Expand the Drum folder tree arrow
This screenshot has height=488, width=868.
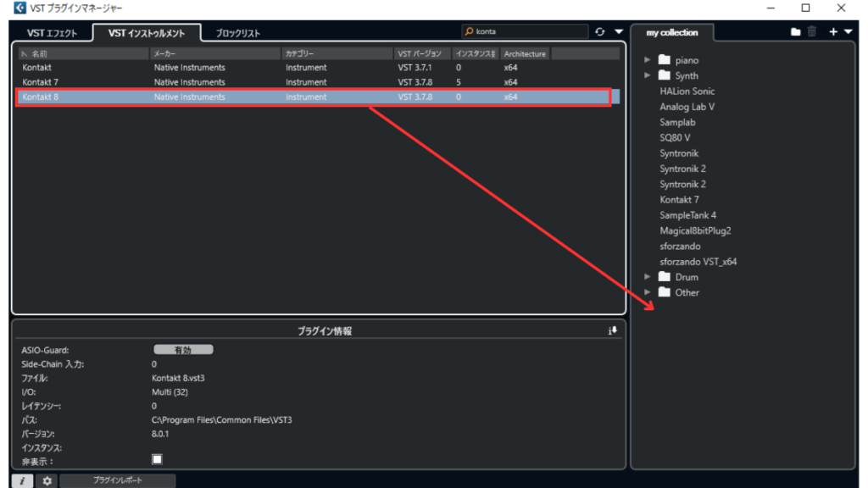point(648,277)
